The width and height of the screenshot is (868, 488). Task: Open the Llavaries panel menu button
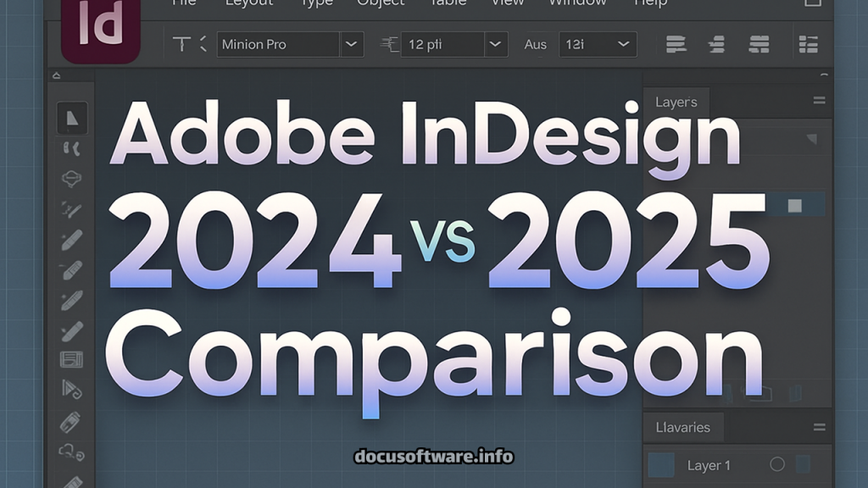(818, 427)
